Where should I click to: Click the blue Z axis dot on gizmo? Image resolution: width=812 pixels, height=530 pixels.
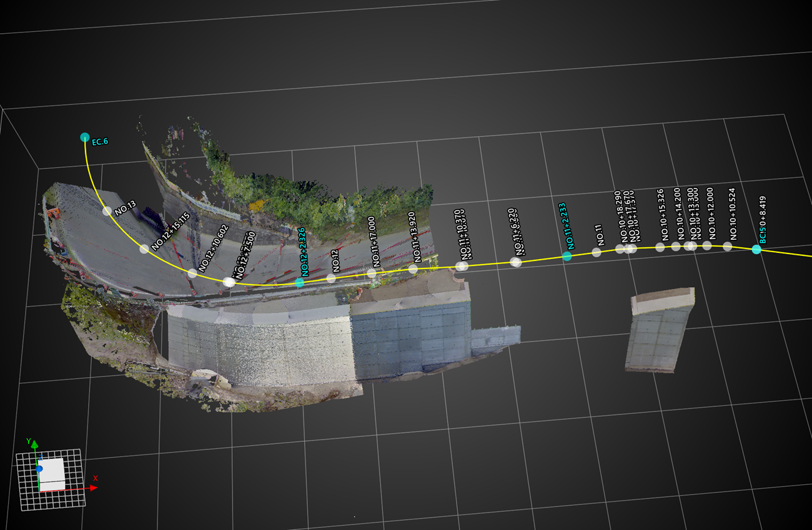(x=39, y=468)
